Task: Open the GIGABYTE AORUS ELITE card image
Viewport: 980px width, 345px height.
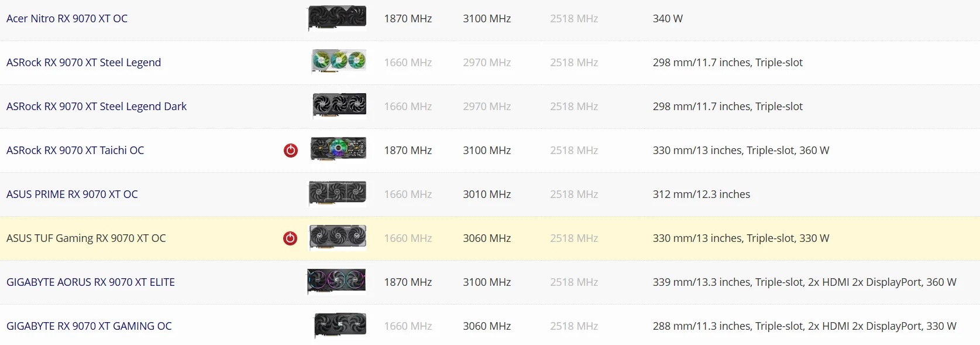Action: tap(336, 281)
